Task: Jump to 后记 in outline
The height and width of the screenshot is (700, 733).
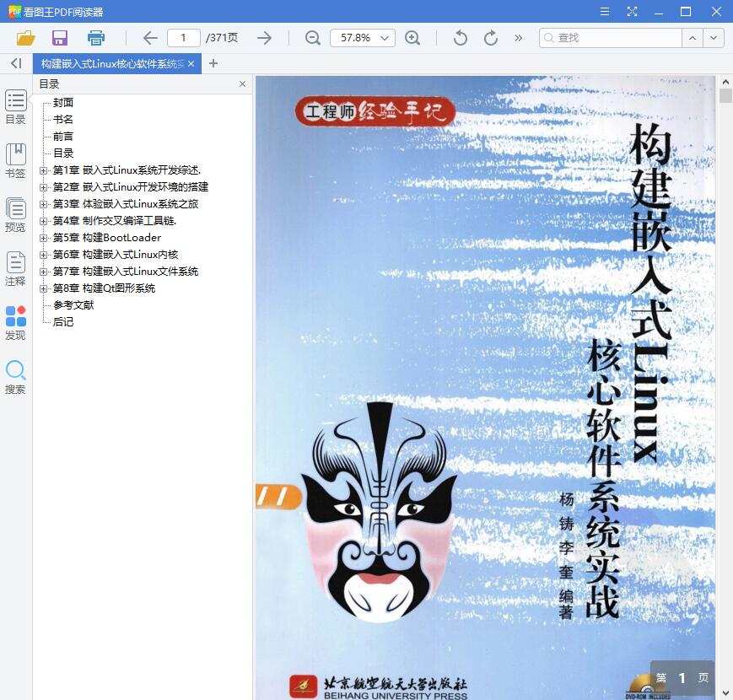Action: [63, 321]
